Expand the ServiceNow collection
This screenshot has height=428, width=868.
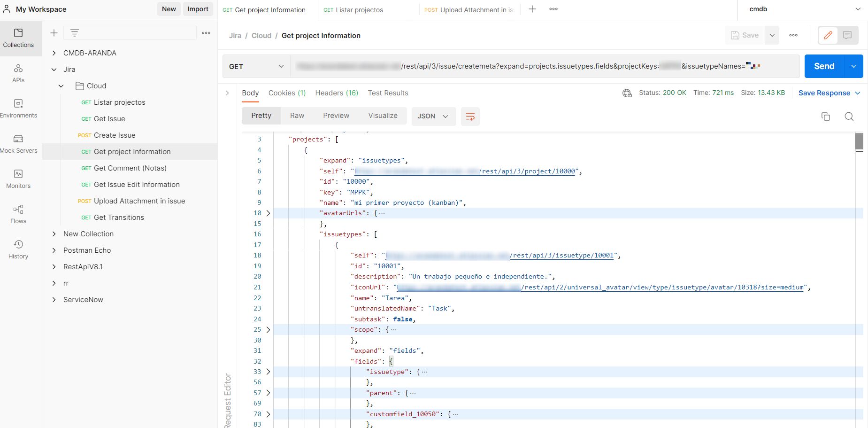point(54,300)
